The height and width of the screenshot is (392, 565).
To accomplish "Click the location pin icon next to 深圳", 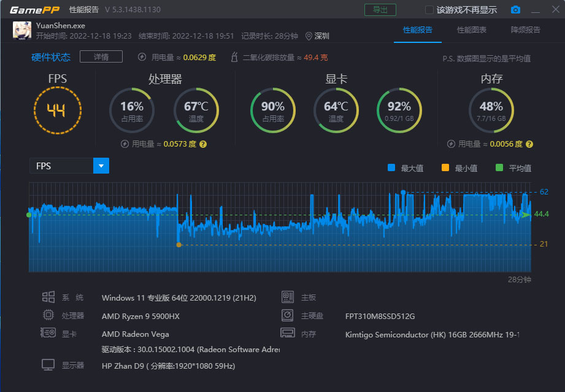I will tap(309, 36).
